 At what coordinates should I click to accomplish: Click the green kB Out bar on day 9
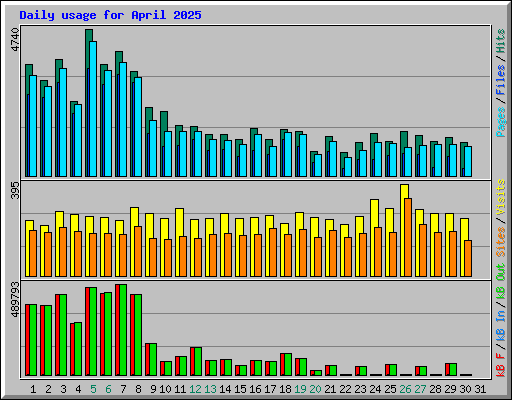point(153,359)
